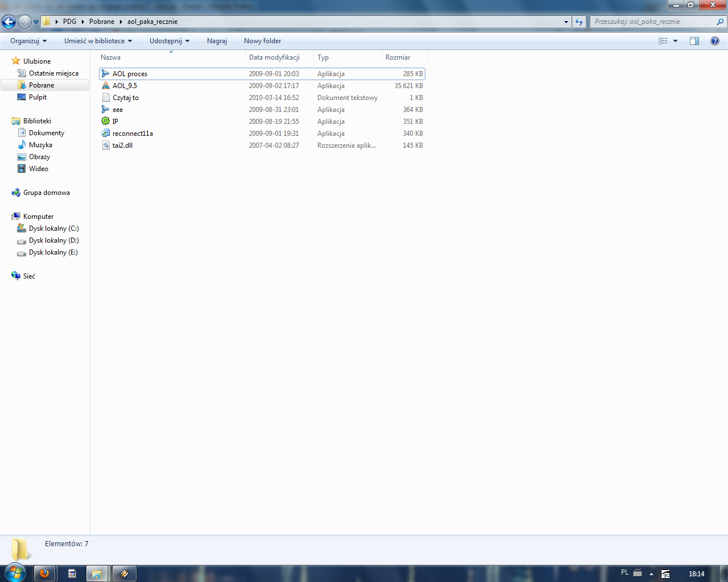
Task: Click PDG in the address breadcrumb
Action: tap(69, 22)
